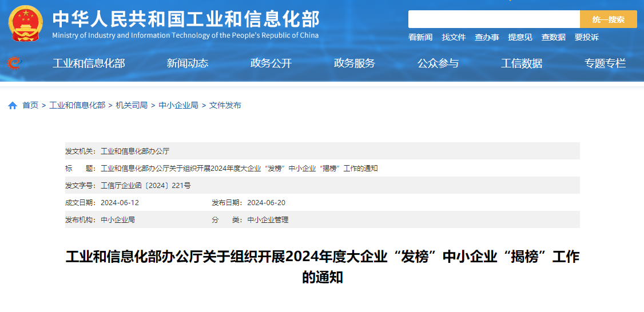Select the 工信数据 navigation item

522,63
